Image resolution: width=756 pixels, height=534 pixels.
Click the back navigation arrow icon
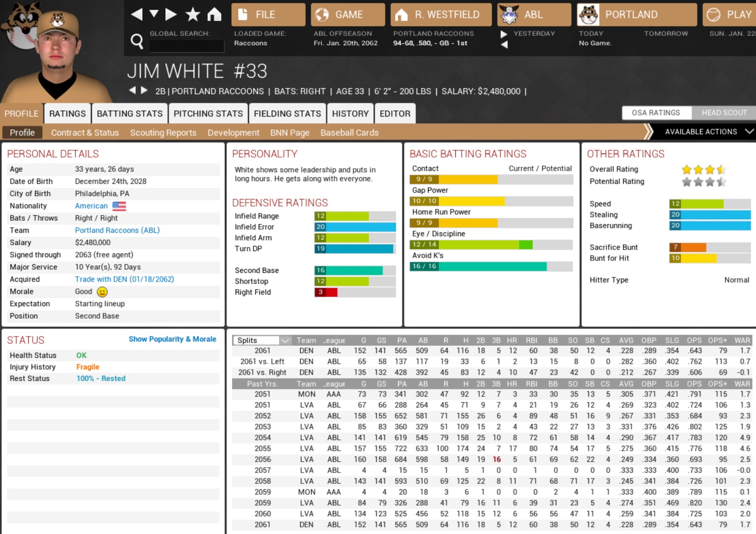tap(137, 14)
